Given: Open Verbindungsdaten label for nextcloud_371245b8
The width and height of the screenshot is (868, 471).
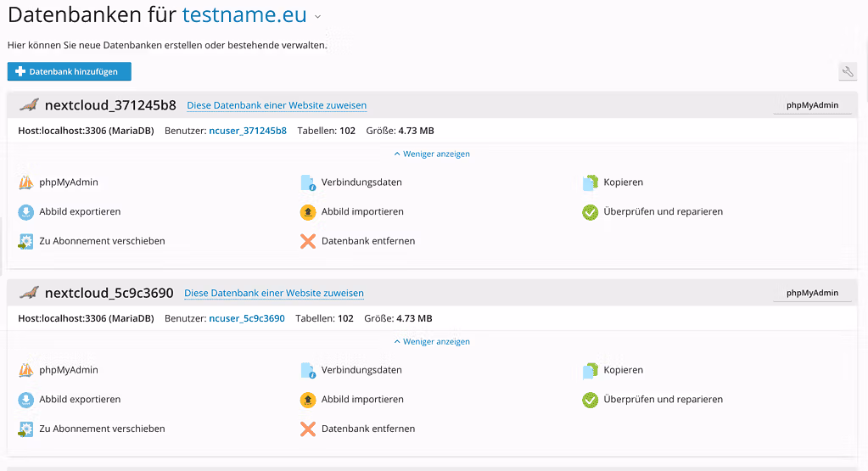Looking at the screenshot, I should [x=361, y=182].
